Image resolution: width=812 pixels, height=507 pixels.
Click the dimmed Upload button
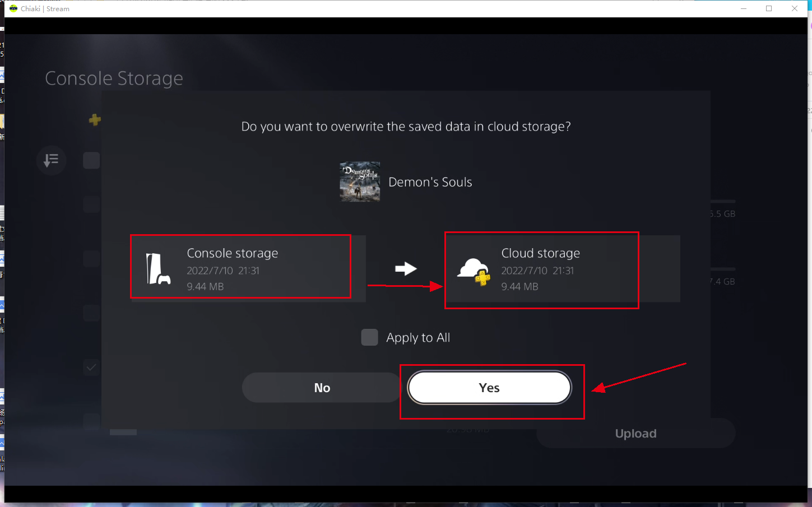[635, 434]
